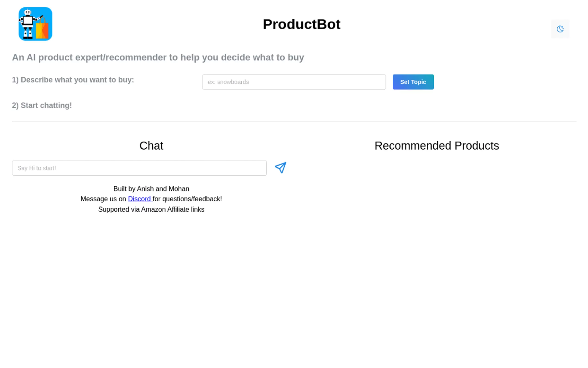Image resolution: width=588 pixels, height=368 pixels.
Task: Click 'Built by Anish and Mohan' text
Action: [151, 189]
